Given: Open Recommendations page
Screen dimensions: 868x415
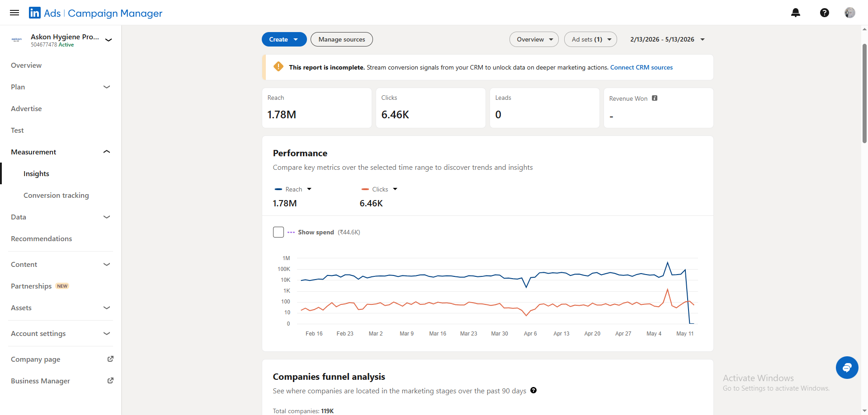Looking at the screenshot, I should [x=41, y=238].
